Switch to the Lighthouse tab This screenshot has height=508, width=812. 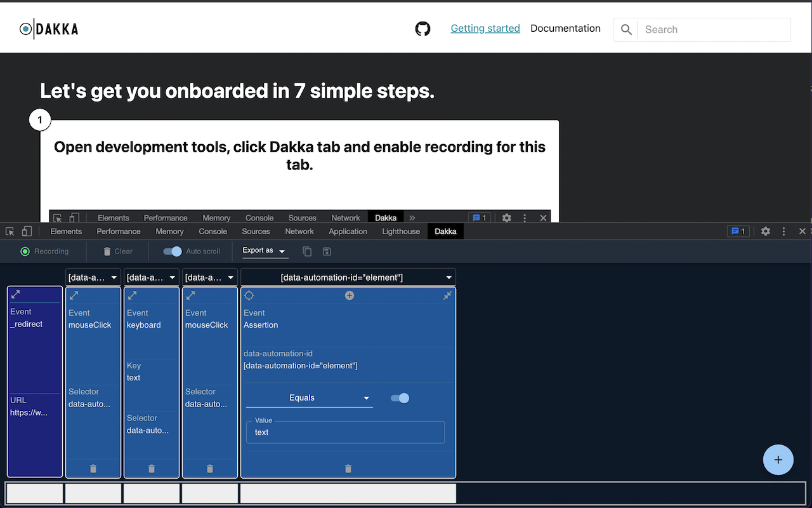point(401,231)
